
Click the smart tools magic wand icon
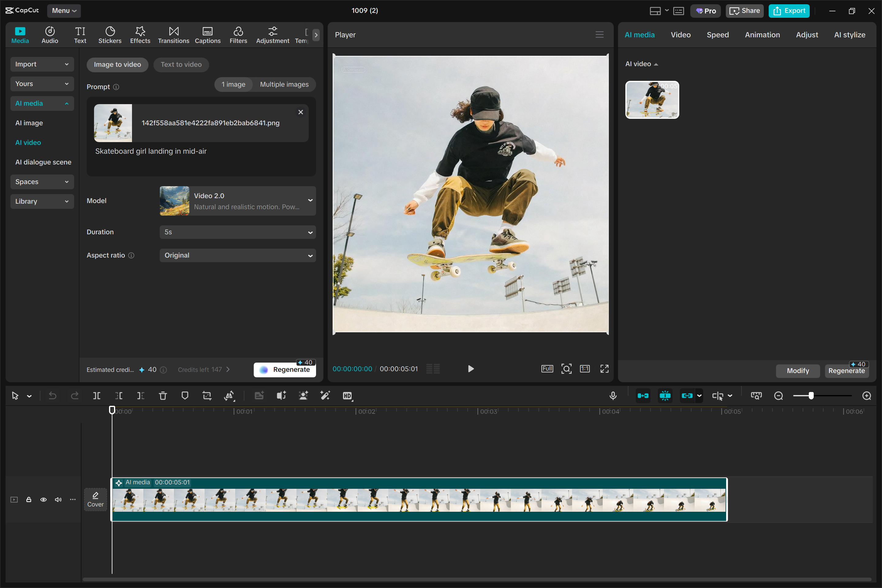(x=325, y=396)
